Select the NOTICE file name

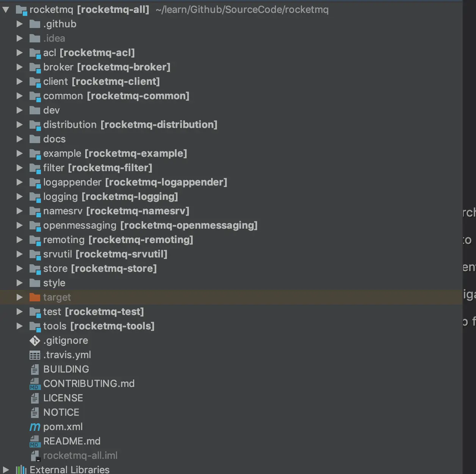[x=61, y=412]
